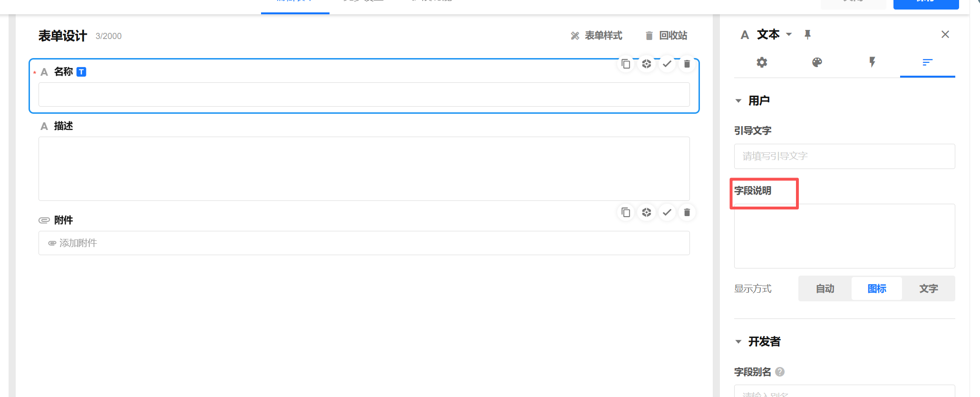Pin the 文本 properties panel
The height and width of the screenshot is (397, 980).
click(x=807, y=34)
